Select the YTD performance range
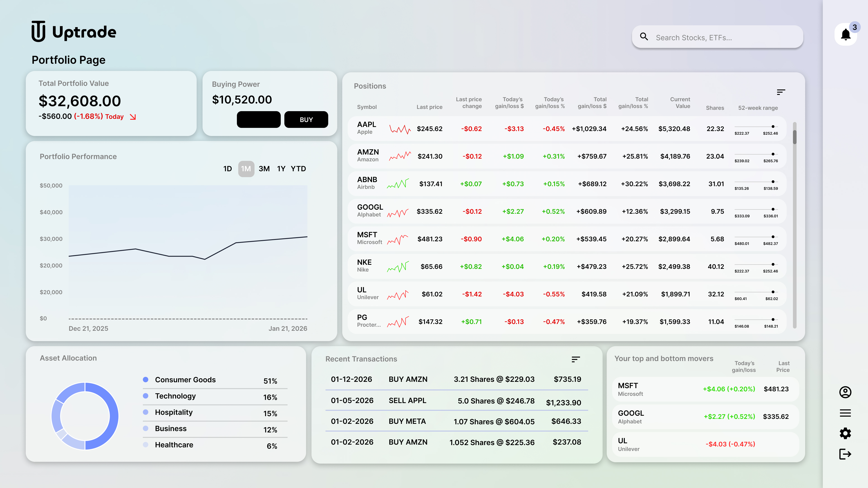 click(298, 169)
